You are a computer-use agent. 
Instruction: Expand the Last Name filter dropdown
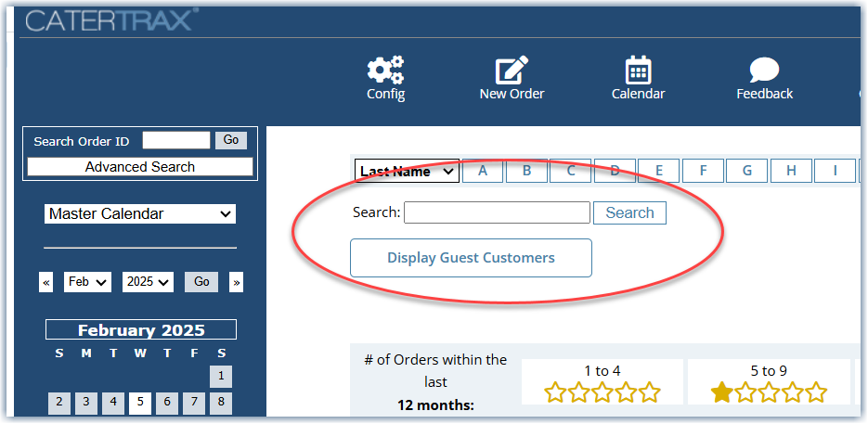point(407,171)
